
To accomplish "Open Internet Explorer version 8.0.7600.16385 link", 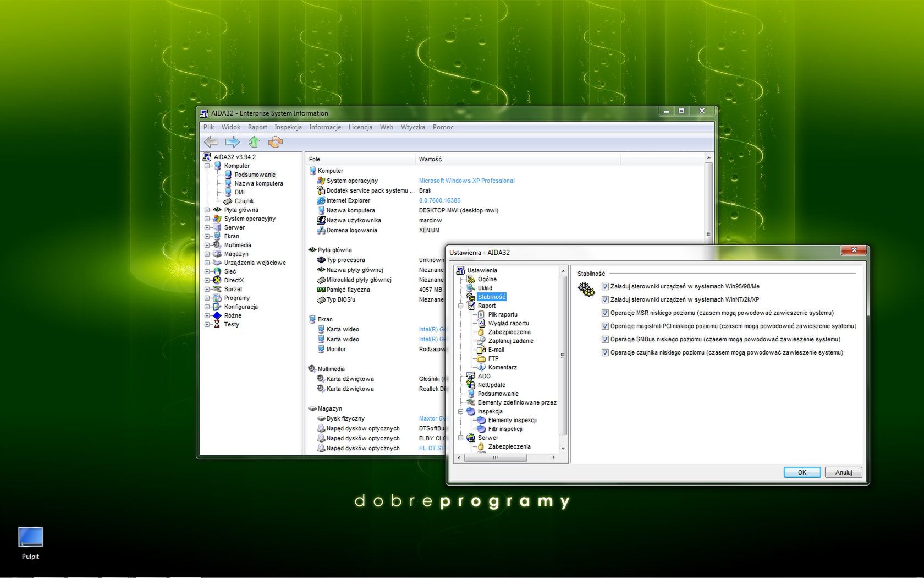I will [x=439, y=200].
